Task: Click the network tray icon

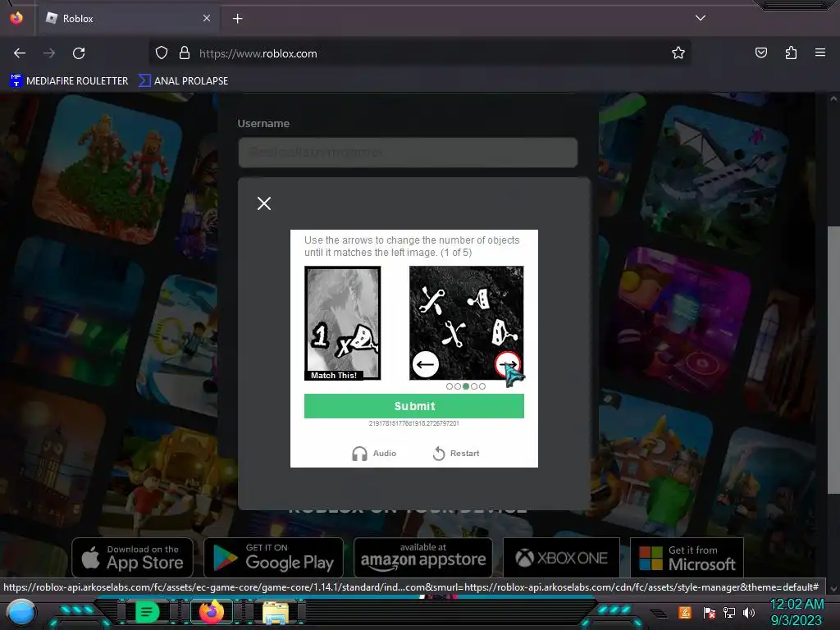Action: (x=728, y=612)
